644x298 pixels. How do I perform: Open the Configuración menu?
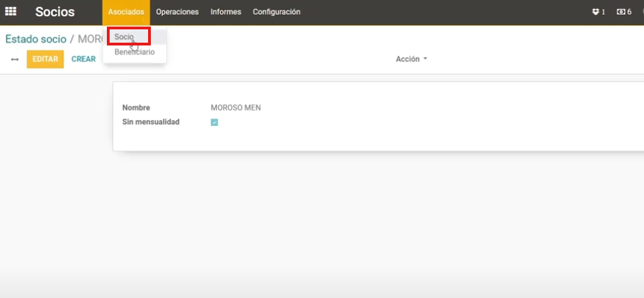coord(277,12)
